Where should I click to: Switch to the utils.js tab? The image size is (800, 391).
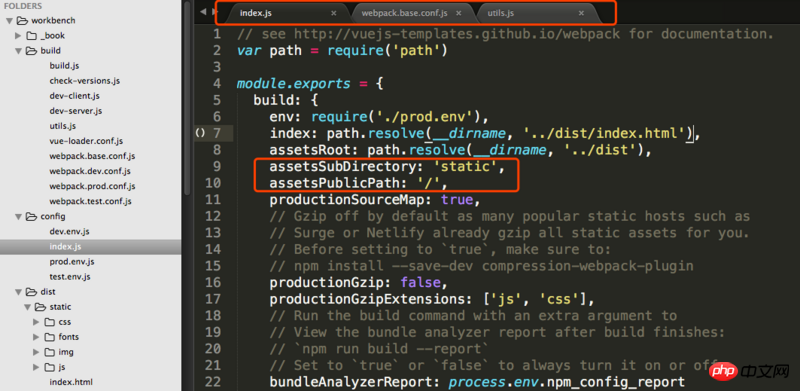(x=538, y=13)
